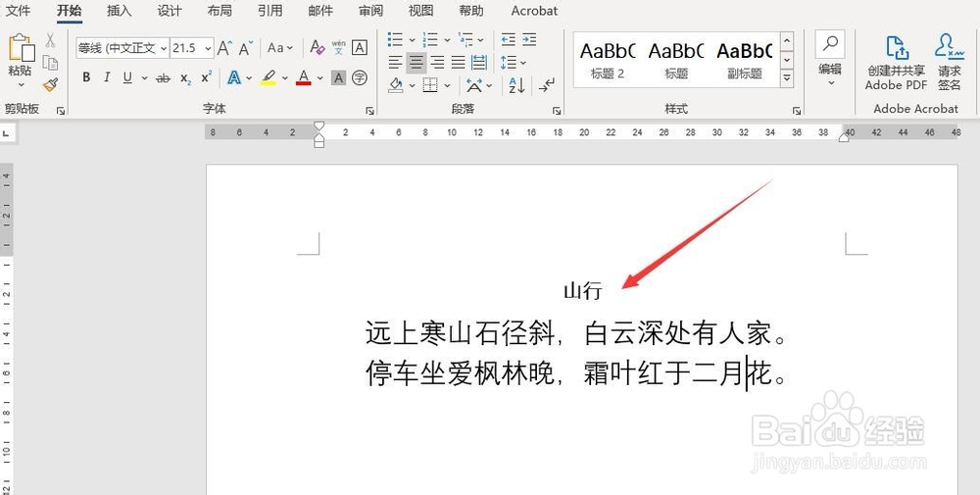Toggle strikethrough formatting
The height and width of the screenshot is (495, 980).
[x=163, y=78]
